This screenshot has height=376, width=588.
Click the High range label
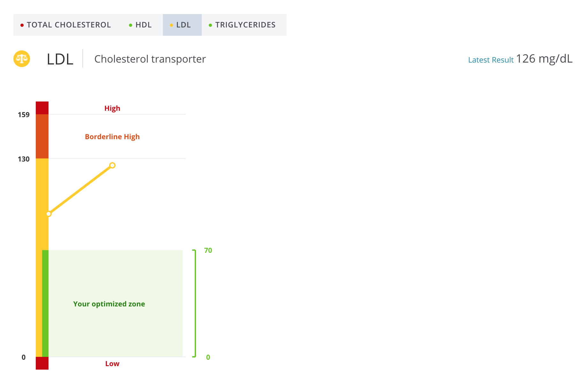[112, 108]
